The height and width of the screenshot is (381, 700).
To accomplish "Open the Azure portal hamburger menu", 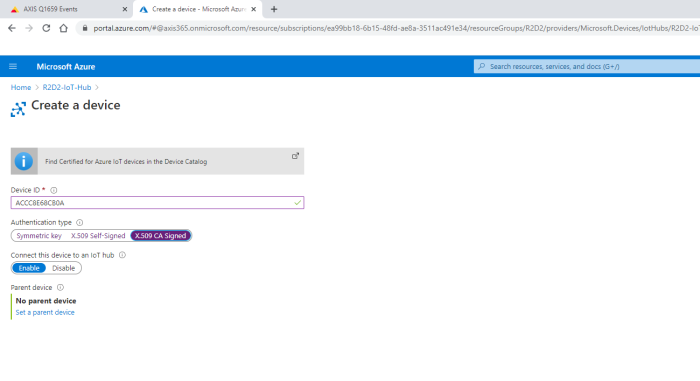I will point(13,67).
